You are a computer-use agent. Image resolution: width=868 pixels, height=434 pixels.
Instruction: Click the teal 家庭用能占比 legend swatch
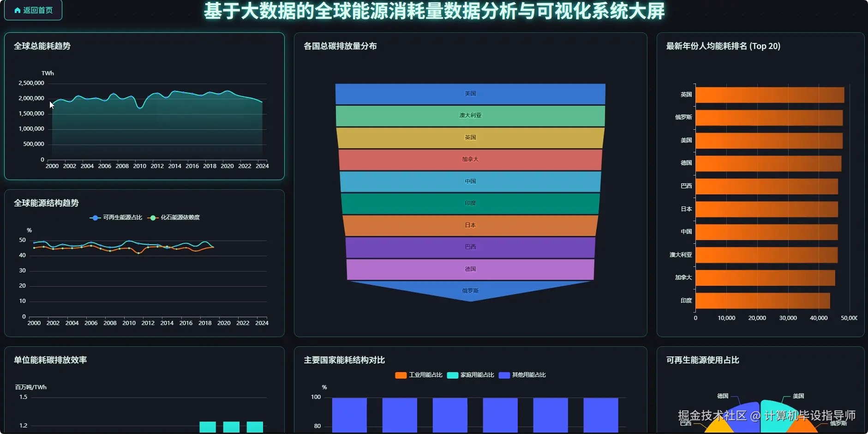pos(453,375)
